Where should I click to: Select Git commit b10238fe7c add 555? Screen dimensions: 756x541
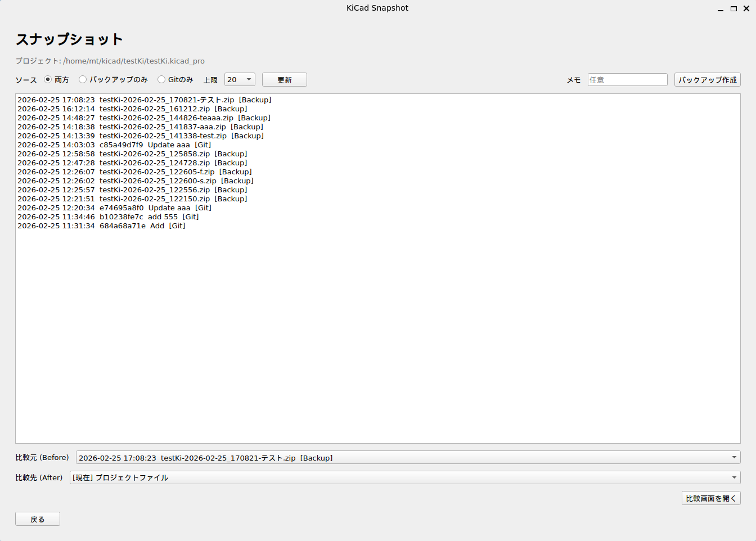[x=108, y=217]
